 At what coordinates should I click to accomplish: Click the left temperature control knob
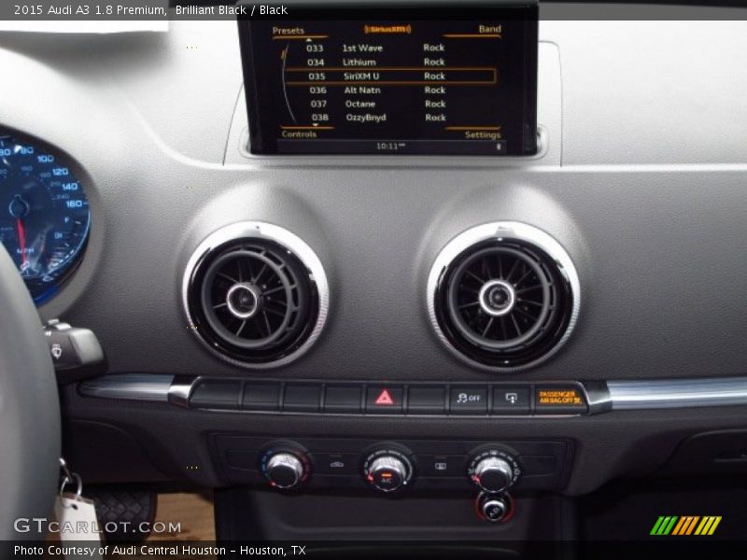[x=285, y=467]
